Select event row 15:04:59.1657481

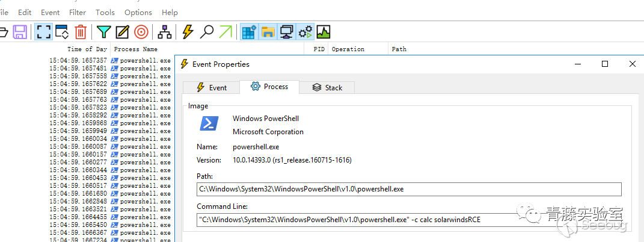point(110,68)
